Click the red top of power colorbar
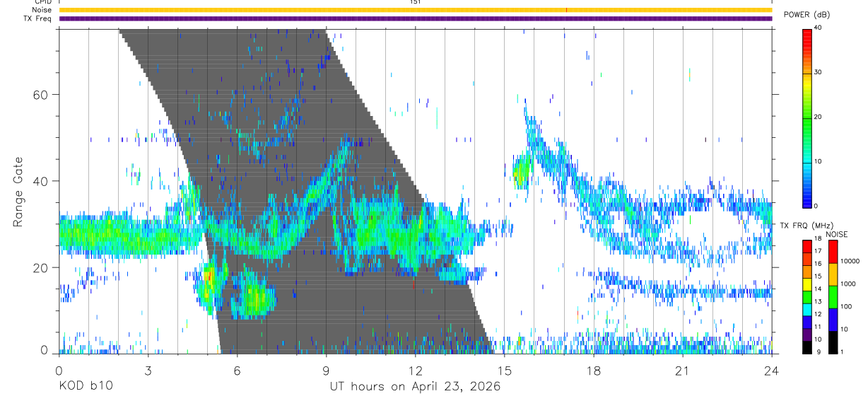 pyautogui.click(x=807, y=33)
